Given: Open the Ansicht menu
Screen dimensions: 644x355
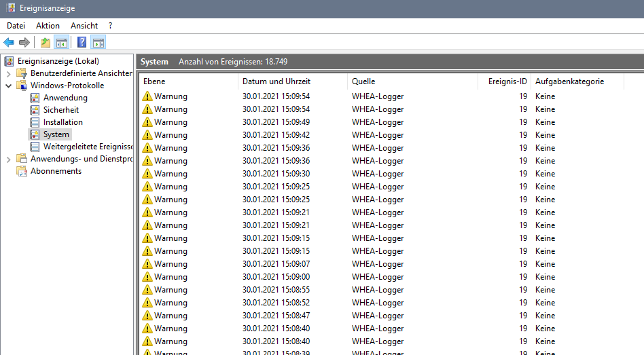Looking at the screenshot, I should pyautogui.click(x=84, y=25).
